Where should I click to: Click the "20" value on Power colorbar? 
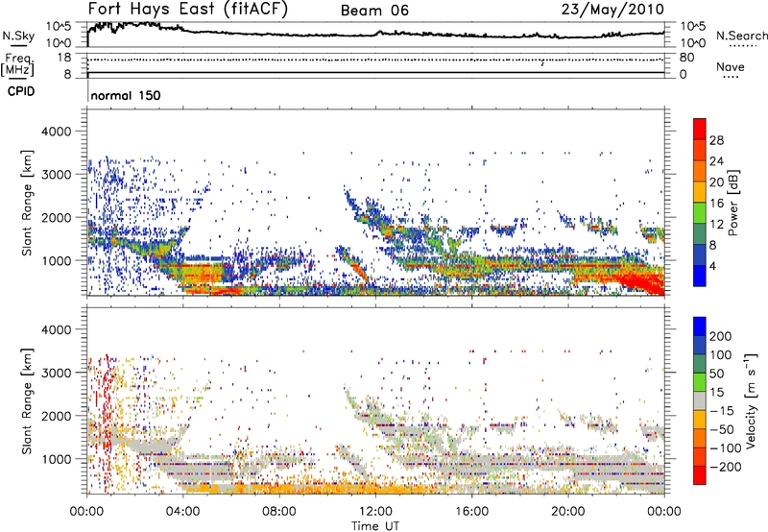click(716, 182)
